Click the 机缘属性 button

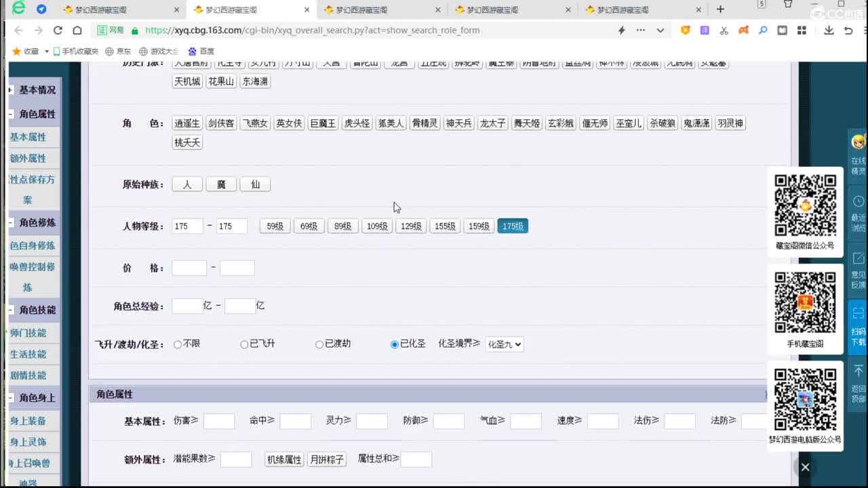(284, 460)
